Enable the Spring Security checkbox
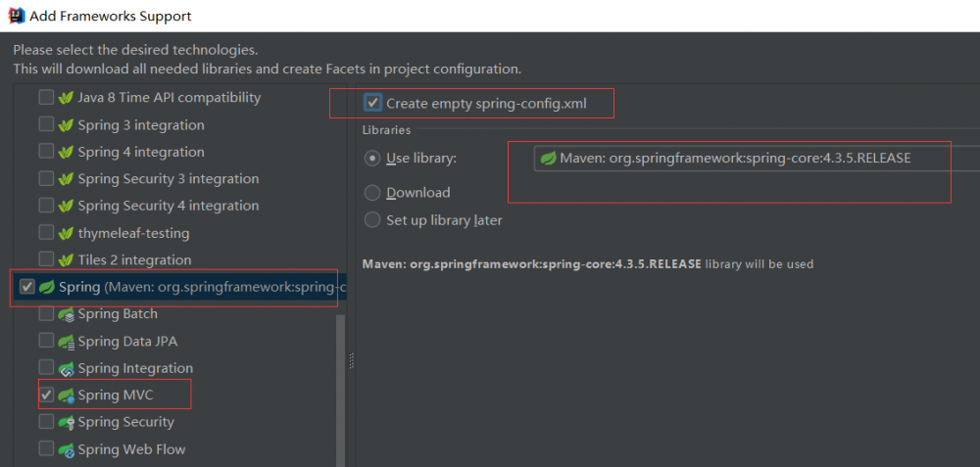Screen dimensions: 980x467 click(46, 422)
